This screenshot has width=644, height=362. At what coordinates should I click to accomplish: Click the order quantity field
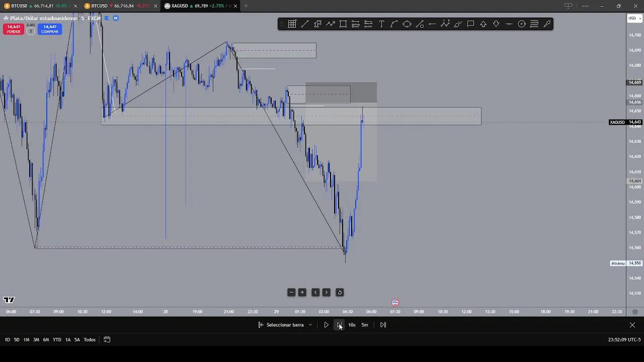coord(30,31)
